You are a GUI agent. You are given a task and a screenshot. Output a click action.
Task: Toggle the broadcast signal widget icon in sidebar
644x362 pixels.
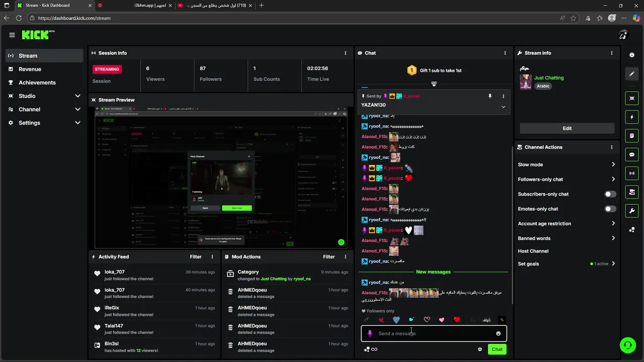pos(632,173)
